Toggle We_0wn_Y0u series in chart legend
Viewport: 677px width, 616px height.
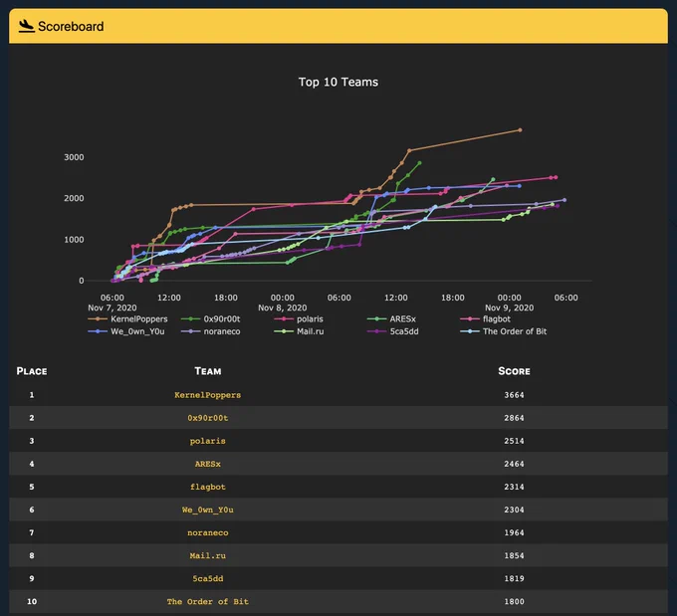[126, 331]
